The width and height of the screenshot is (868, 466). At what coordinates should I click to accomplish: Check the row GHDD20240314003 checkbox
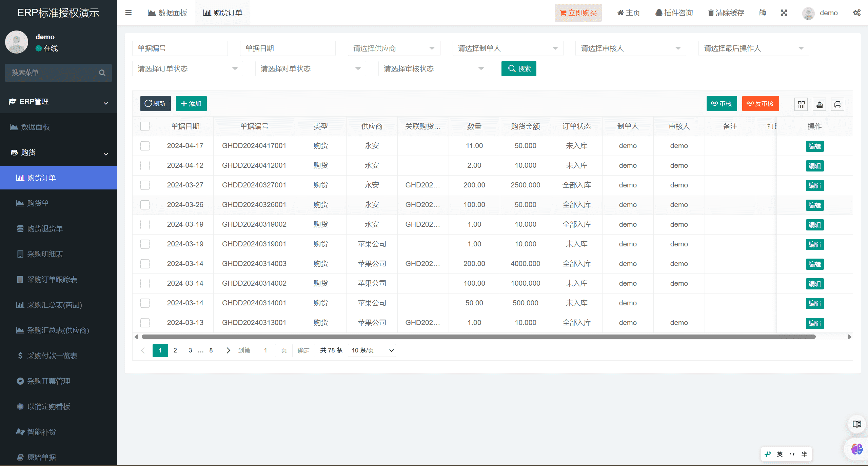coord(145,264)
